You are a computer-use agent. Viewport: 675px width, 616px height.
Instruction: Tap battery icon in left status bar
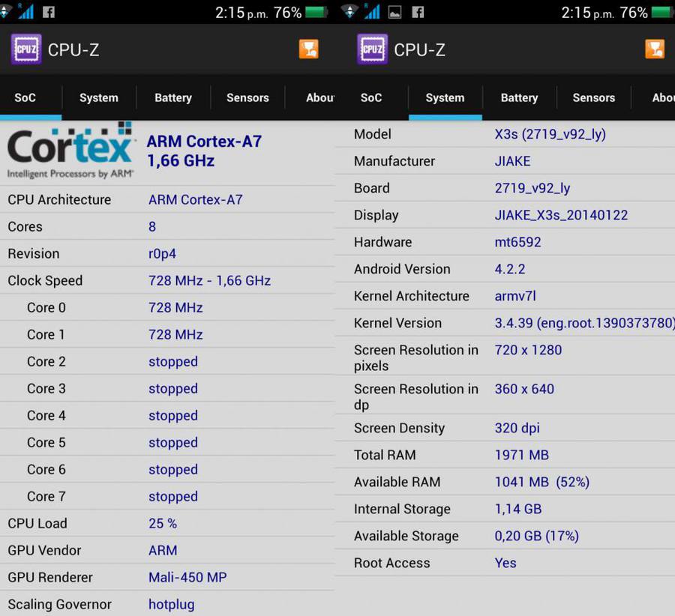(316, 13)
